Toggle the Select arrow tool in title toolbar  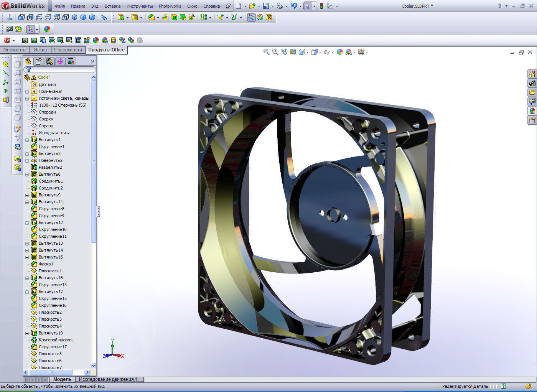[x=307, y=6]
